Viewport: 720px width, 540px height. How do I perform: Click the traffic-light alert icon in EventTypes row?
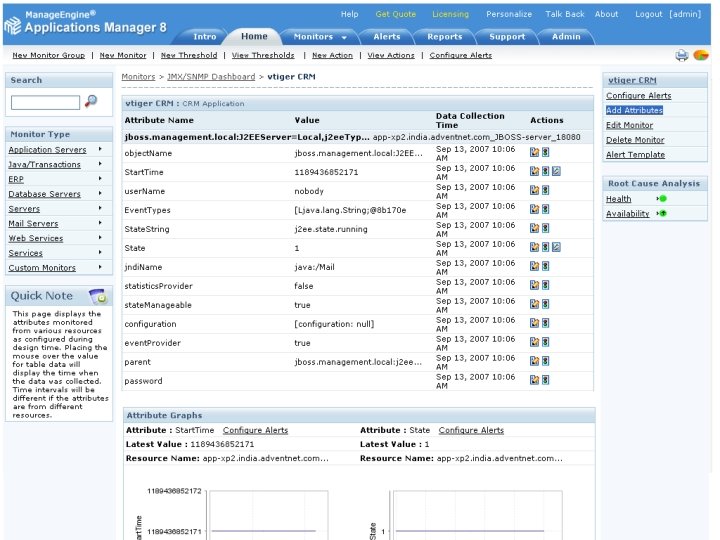tap(545, 209)
